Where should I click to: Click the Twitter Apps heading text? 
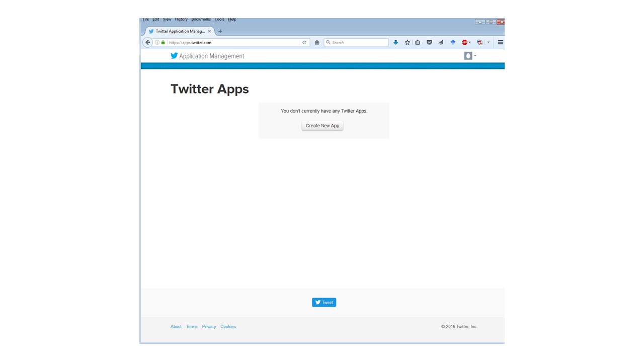tap(210, 89)
